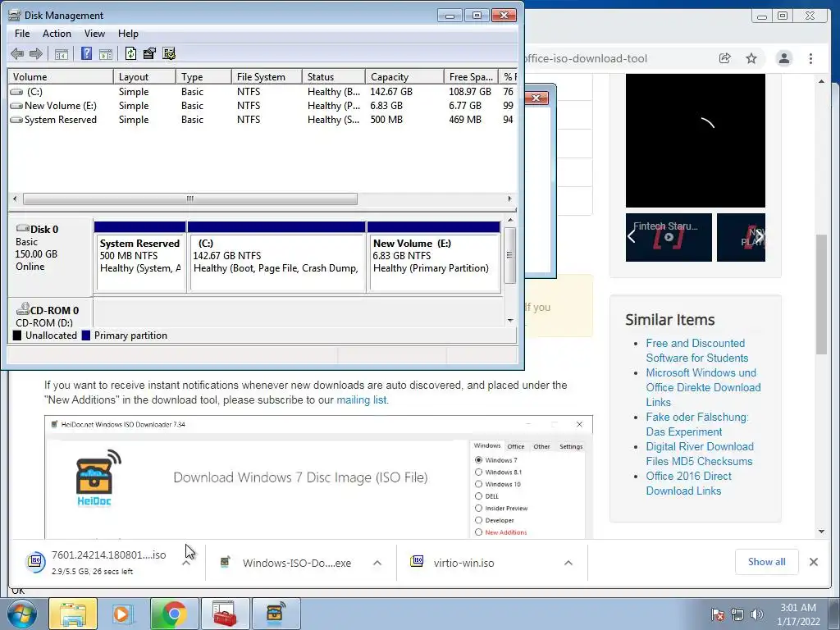The image size is (840, 630).
Task: Open the Action menu in Disk Management
Action: [57, 34]
